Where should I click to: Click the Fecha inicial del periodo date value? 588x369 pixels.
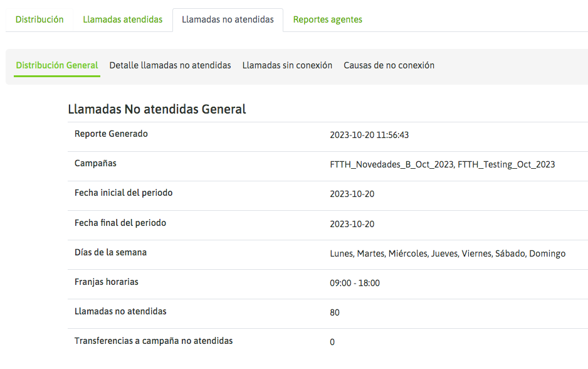point(352,194)
